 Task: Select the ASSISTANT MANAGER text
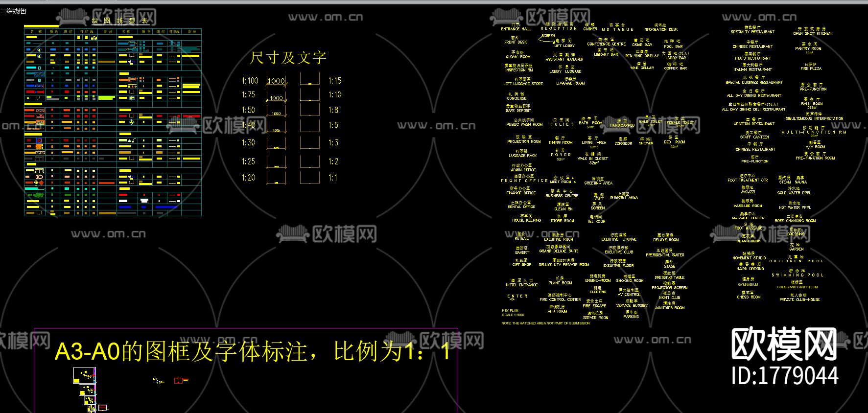point(564,59)
